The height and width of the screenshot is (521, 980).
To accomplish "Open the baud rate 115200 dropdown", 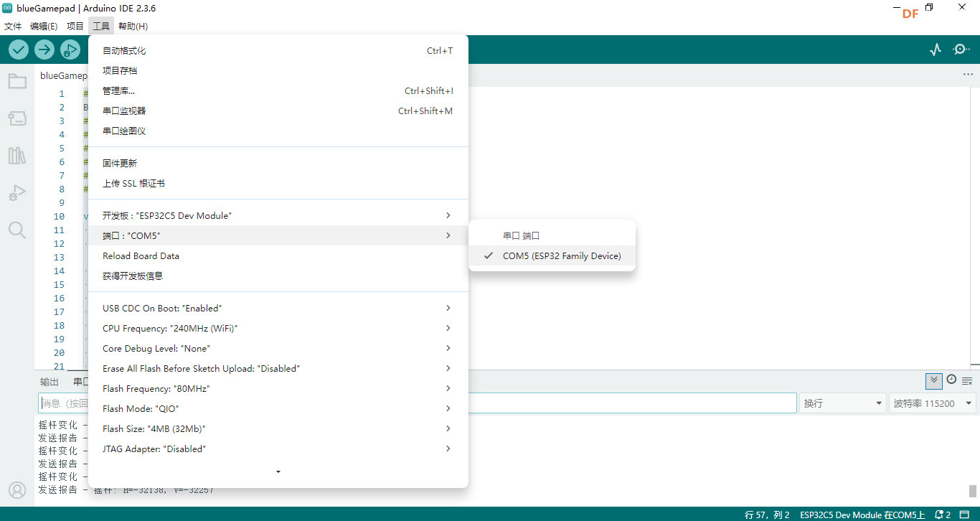I will tap(932, 403).
